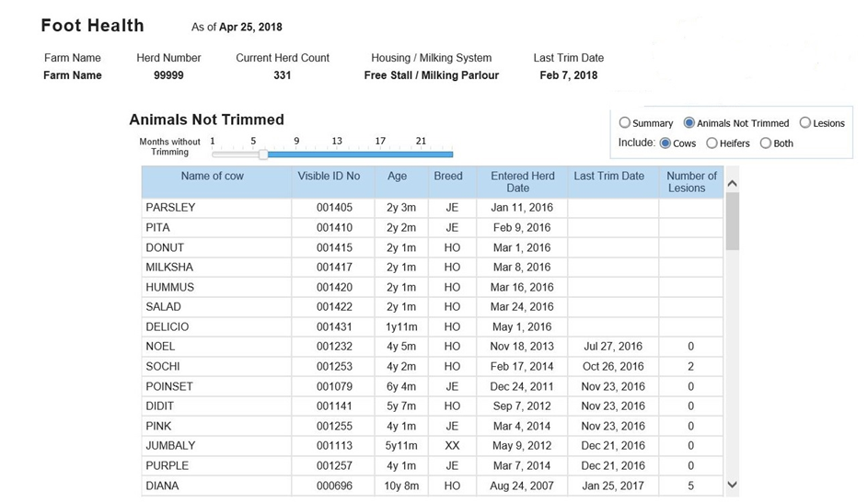
Task: Click the Months without Trimming slider handle
Action: pyautogui.click(x=263, y=154)
